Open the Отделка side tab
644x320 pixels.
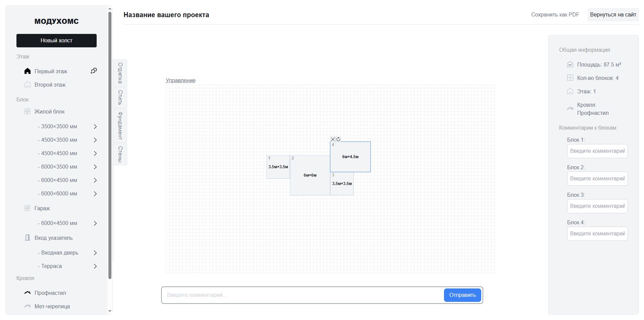pos(120,73)
